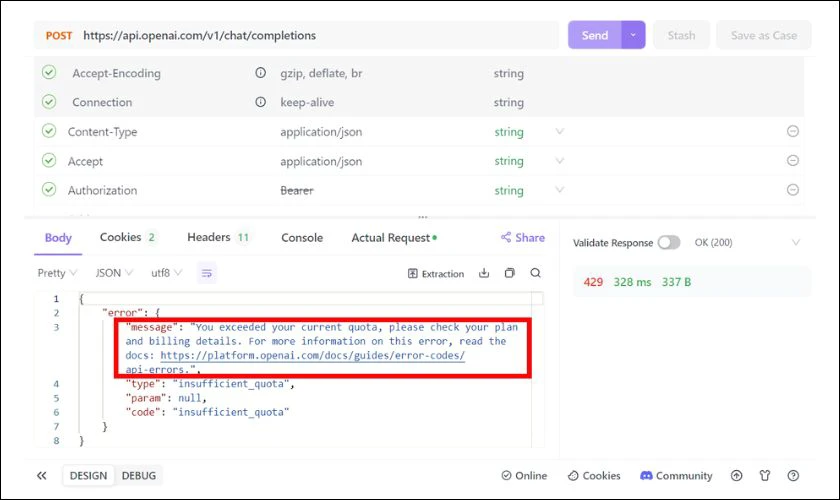
Task: Open the type dropdown for Authorization row
Action: click(560, 190)
